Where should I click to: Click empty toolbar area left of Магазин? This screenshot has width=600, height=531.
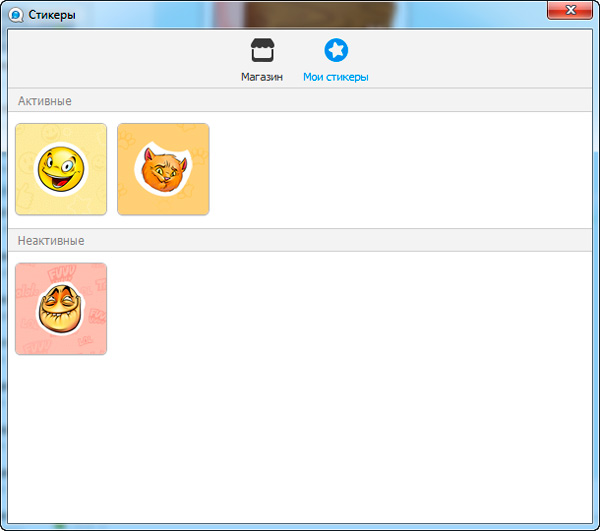[120, 60]
